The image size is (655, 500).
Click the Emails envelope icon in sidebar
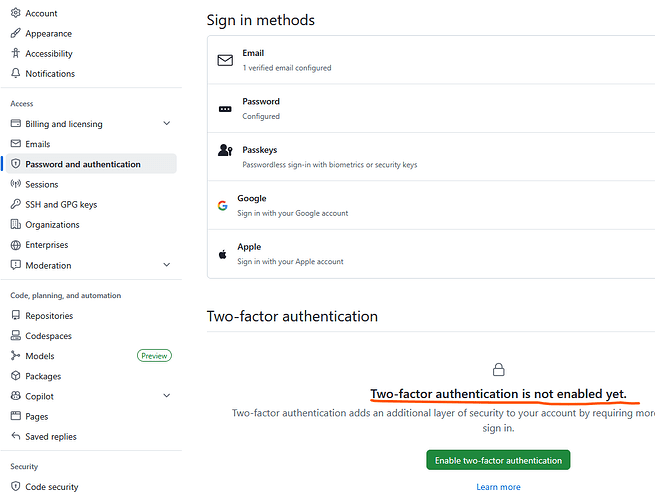[15, 144]
